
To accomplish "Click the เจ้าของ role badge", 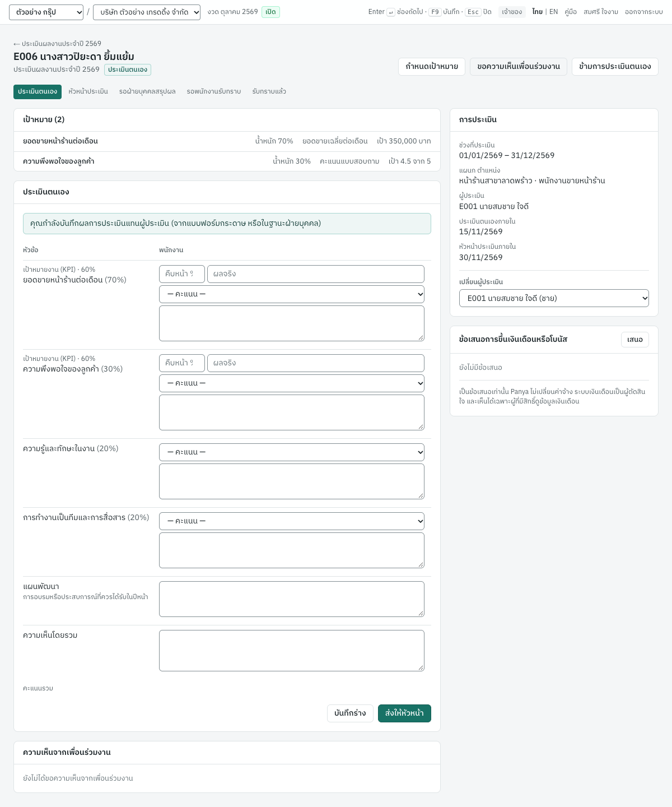I will 512,12.
